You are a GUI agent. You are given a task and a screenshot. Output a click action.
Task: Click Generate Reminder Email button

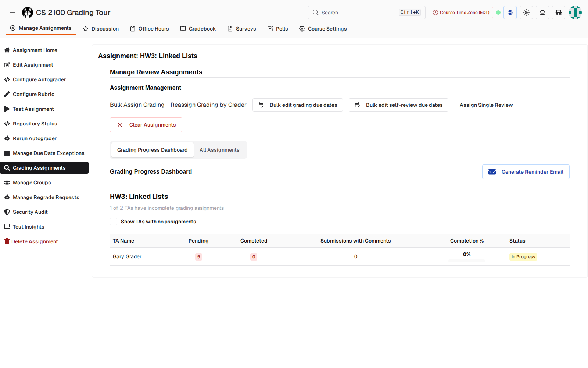point(526,172)
